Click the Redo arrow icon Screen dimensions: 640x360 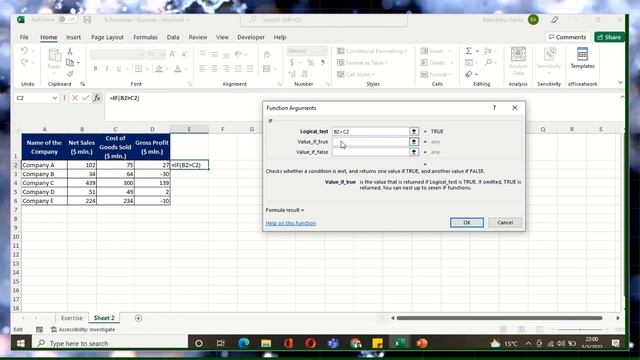coord(24,62)
